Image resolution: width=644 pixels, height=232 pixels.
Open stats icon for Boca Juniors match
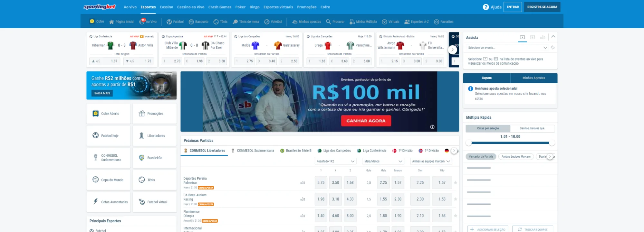point(303,200)
